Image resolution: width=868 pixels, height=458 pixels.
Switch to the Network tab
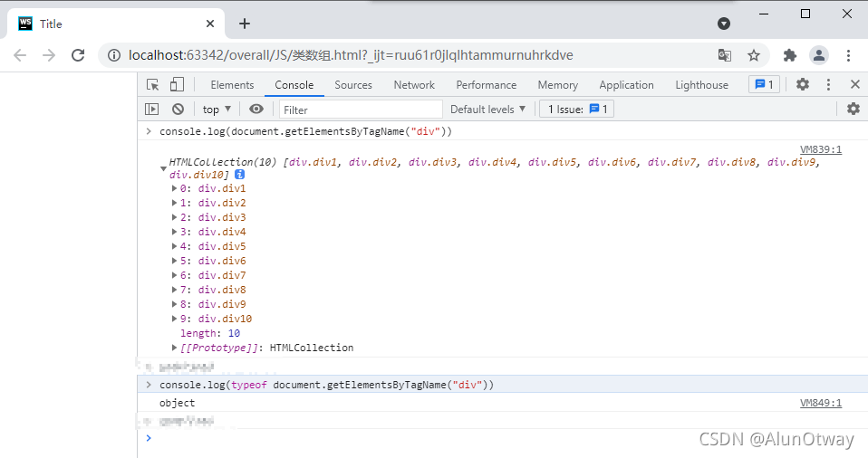click(414, 85)
